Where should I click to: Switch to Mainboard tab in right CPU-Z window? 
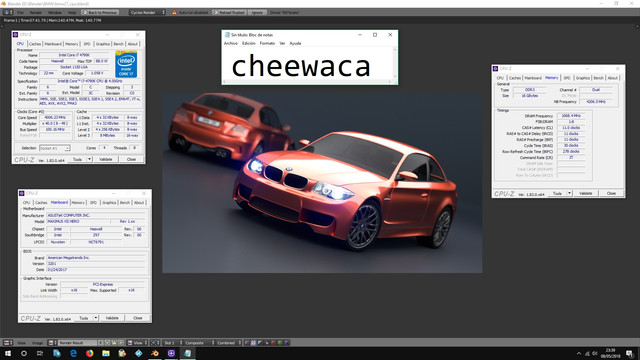pos(533,78)
